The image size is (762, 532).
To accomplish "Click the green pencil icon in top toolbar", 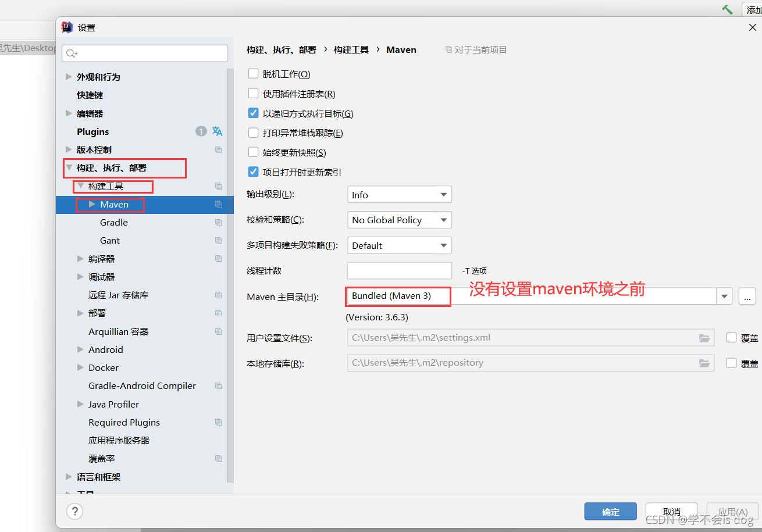I will [x=727, y=9].
